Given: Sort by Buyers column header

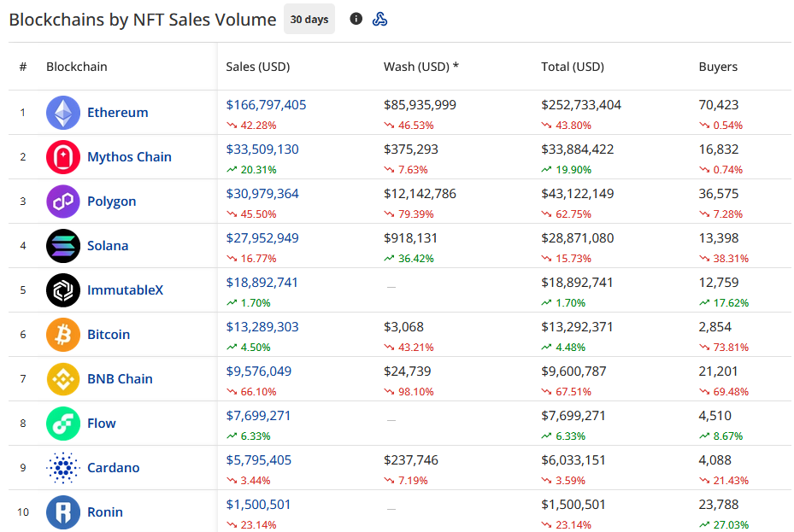Looking at the screenshot, I should (718, 67).
